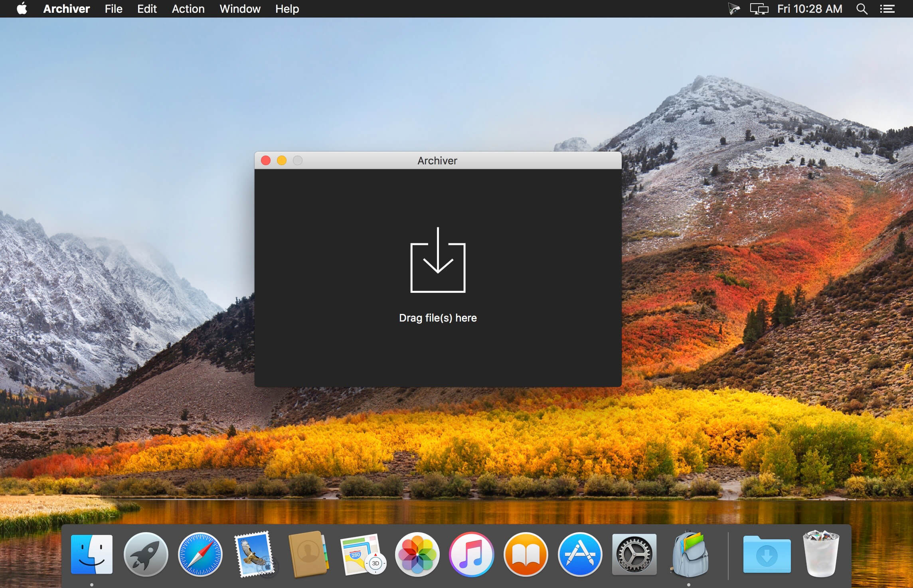The image size is (913, 588).
Task: Open the Help menu
Action: [x=287, y=9]
